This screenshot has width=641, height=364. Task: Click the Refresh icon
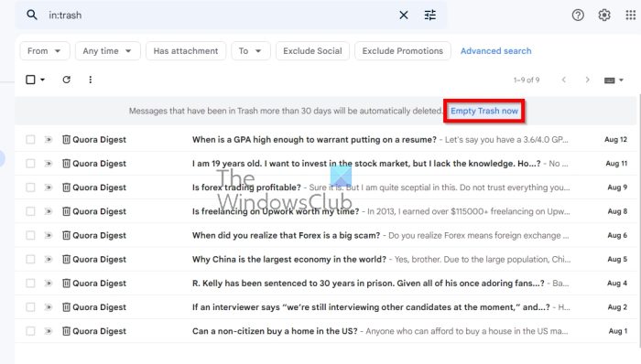coord(67,80)
